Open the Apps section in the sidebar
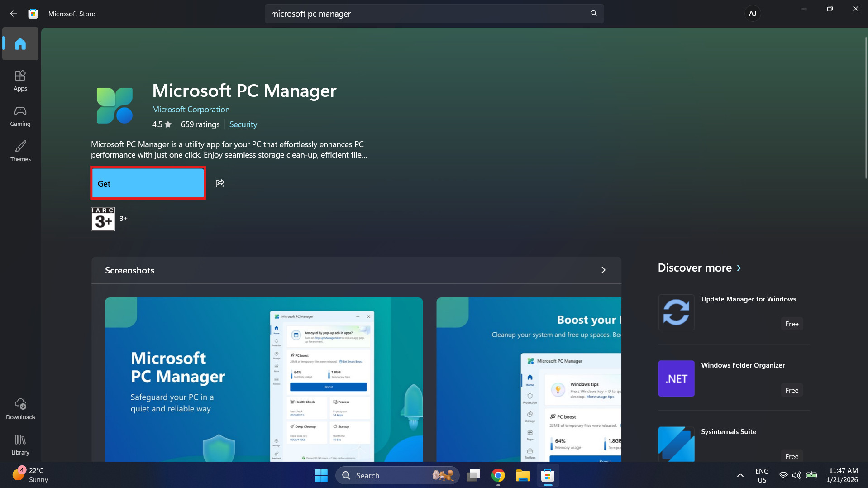Viewport: 868px width, 488px height. [x=20, y=80]
